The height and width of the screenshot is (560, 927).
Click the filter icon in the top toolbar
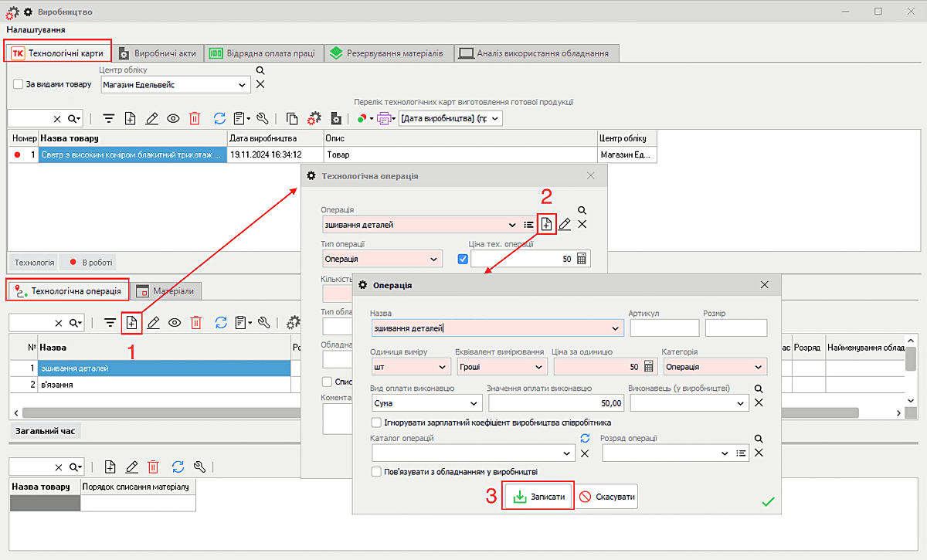click(x=109, y=118)
